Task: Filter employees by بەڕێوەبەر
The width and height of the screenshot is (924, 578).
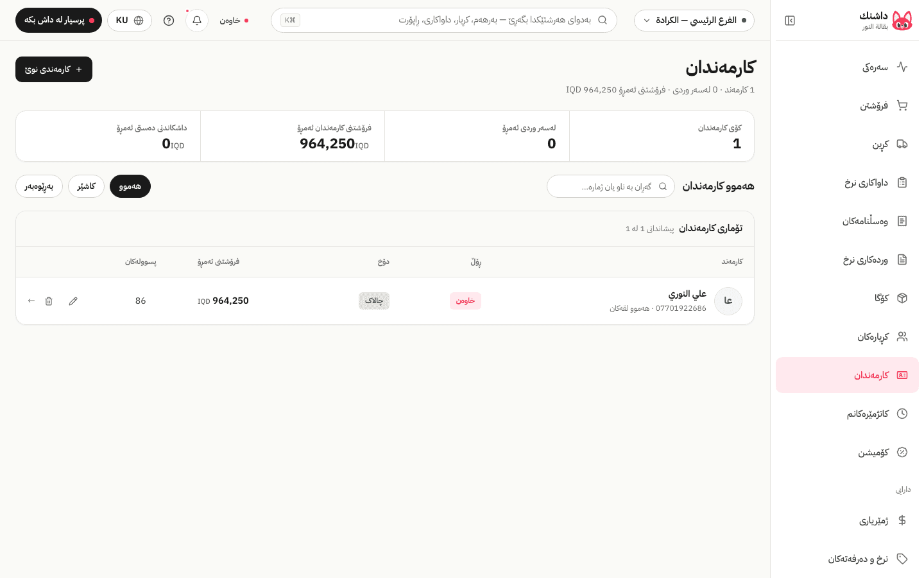Action: click(39, 186)
